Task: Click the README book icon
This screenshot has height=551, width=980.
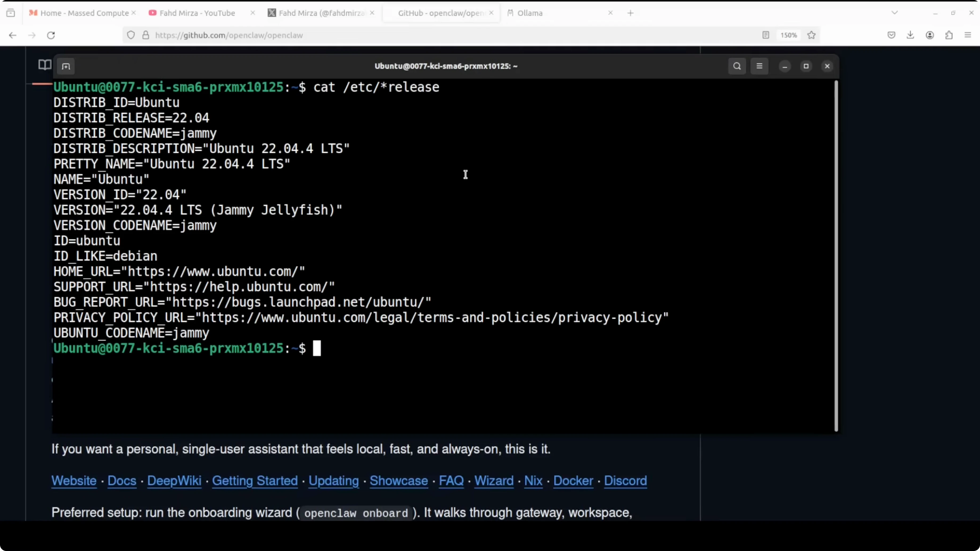Action: point(44,65)
